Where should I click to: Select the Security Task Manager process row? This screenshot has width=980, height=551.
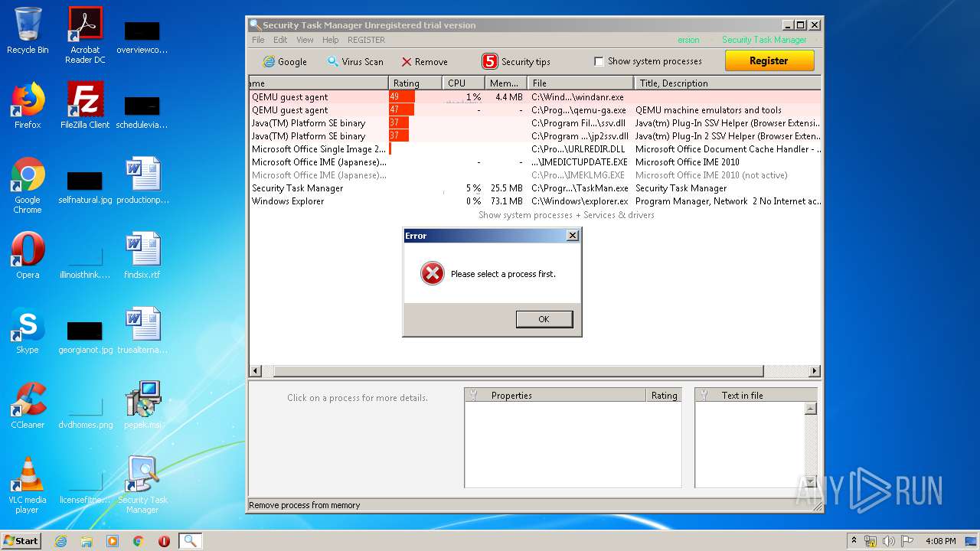pos(535,188)
